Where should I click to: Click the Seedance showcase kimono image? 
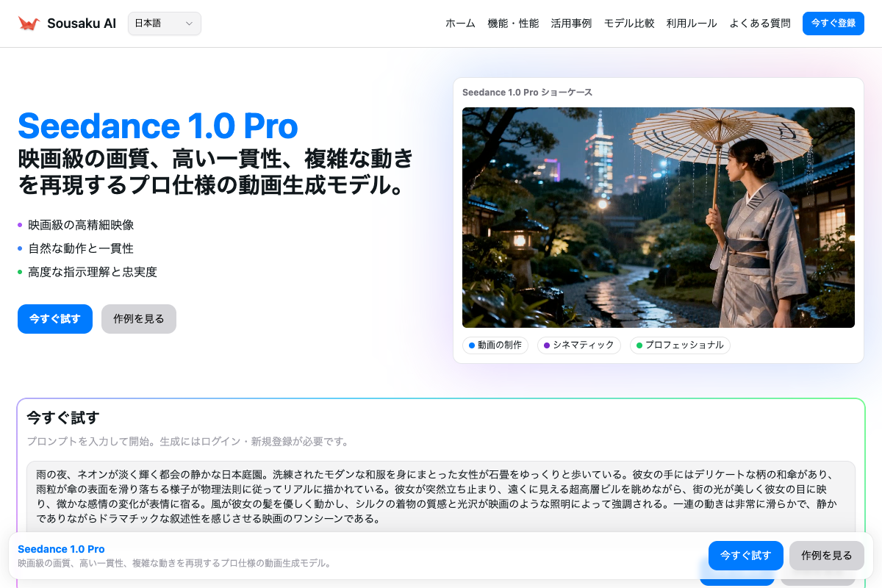658,218
